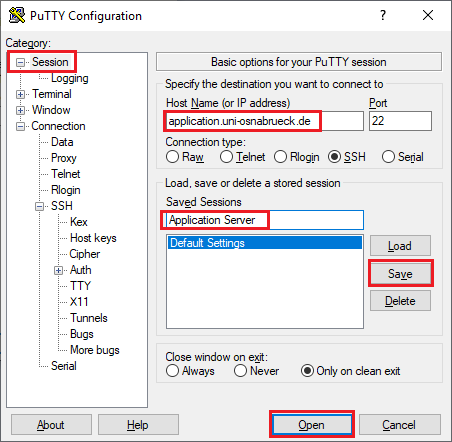
Task: Collapse the Connection category node
Action: (x=21, y=126)
